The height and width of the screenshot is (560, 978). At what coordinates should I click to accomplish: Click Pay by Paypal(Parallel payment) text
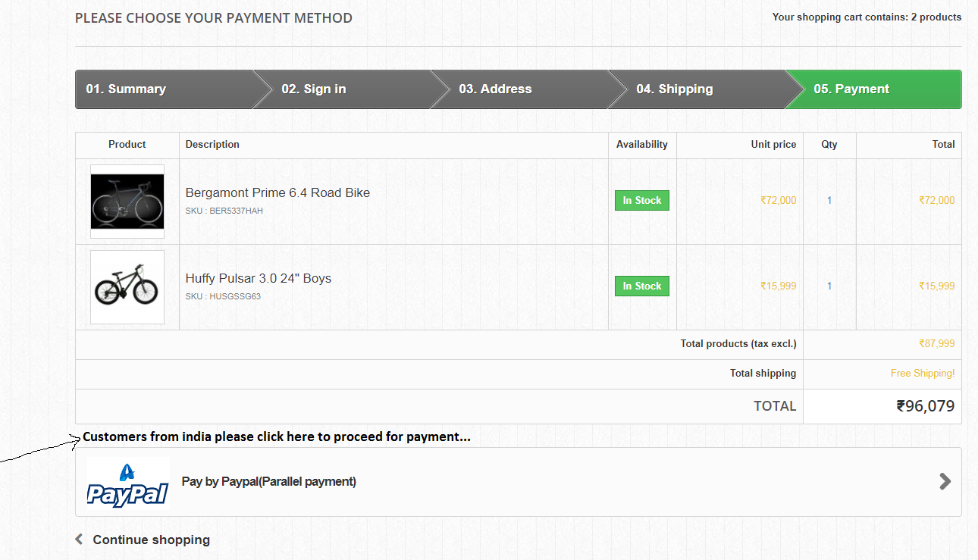pos(269,481)
